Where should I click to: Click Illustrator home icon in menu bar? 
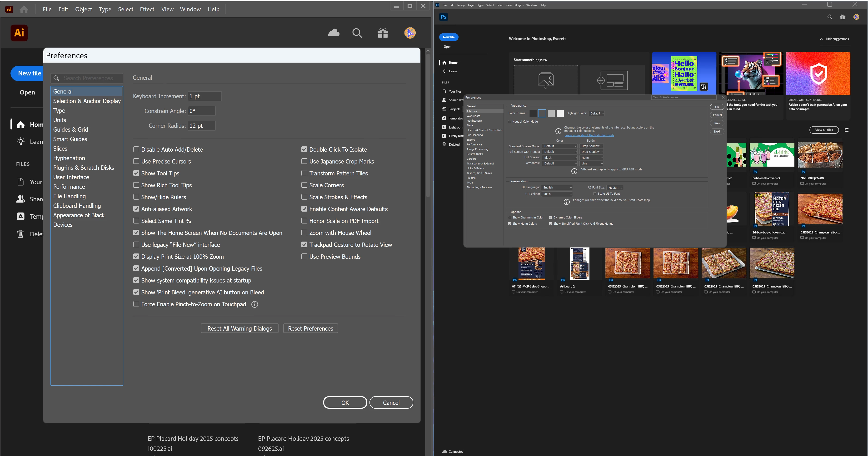pyautogui.click(x=24, y=10)
